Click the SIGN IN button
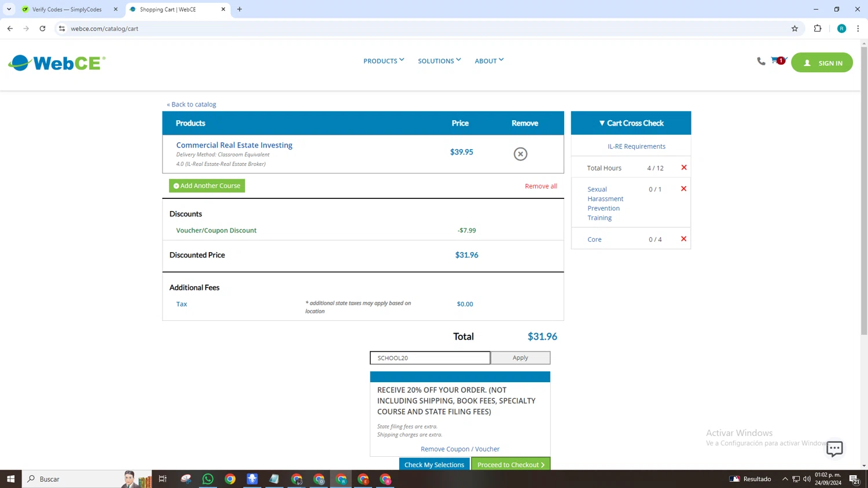Image resolution: width=868 pixels, height=488 pixels. pyautogui.click(x=822, y=63)
